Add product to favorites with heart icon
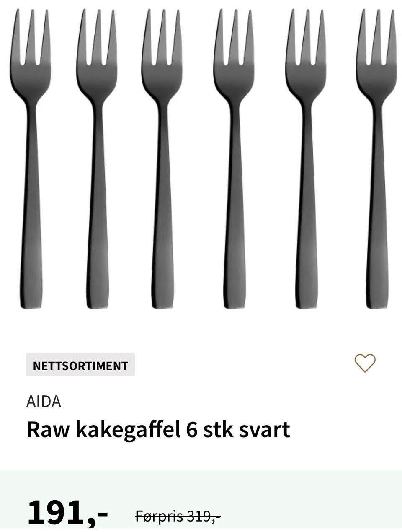Viewport: 402px width, 532px height. tap(365, 363)
